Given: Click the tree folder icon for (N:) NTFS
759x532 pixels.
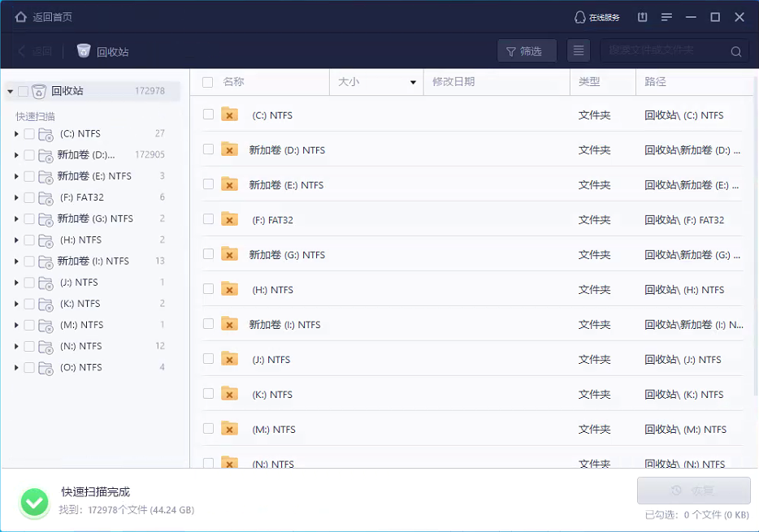Looking at the screenshot, I should pyautogui.click(x=46, y=348).
